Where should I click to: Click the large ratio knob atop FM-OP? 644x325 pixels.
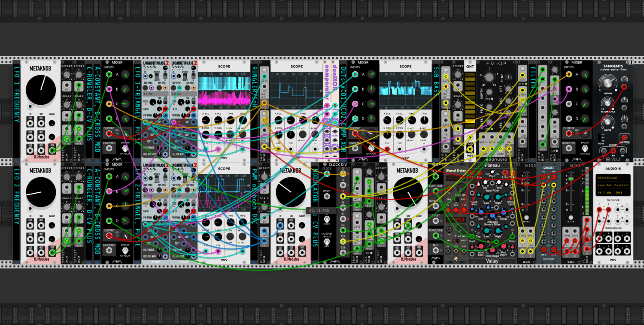pyautogui.click(x=489, y=78)
